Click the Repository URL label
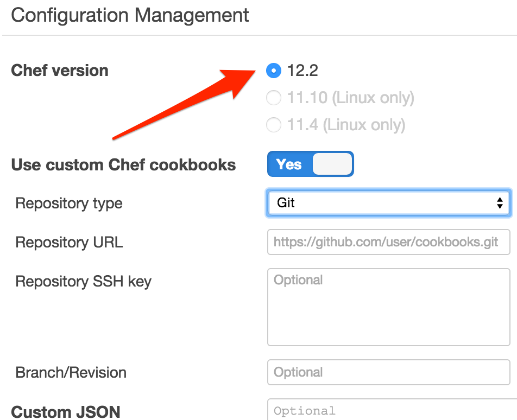Image resolution: width=517 pixels, height=420 pixels. [x=68, y=242]
